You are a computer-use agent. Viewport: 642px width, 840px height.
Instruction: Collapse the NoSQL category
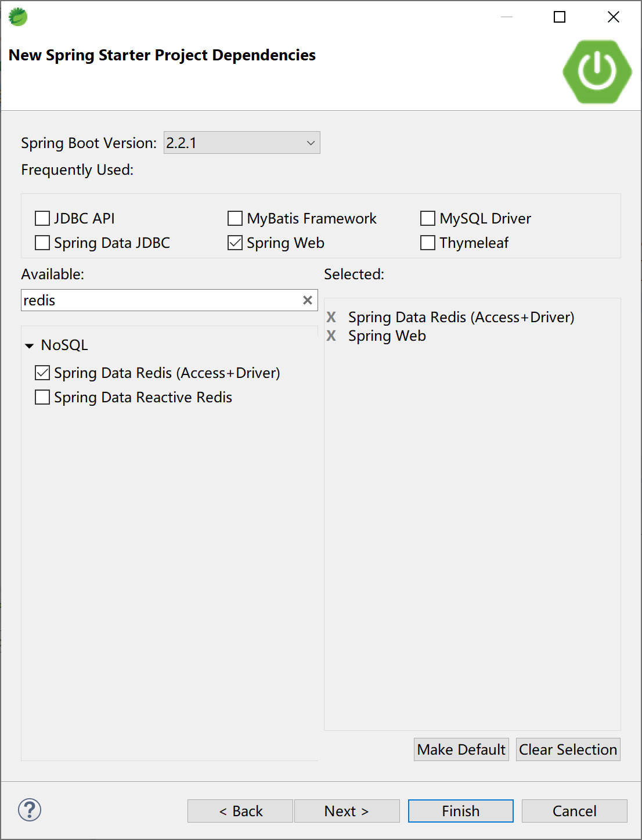[x=30, y=345]
